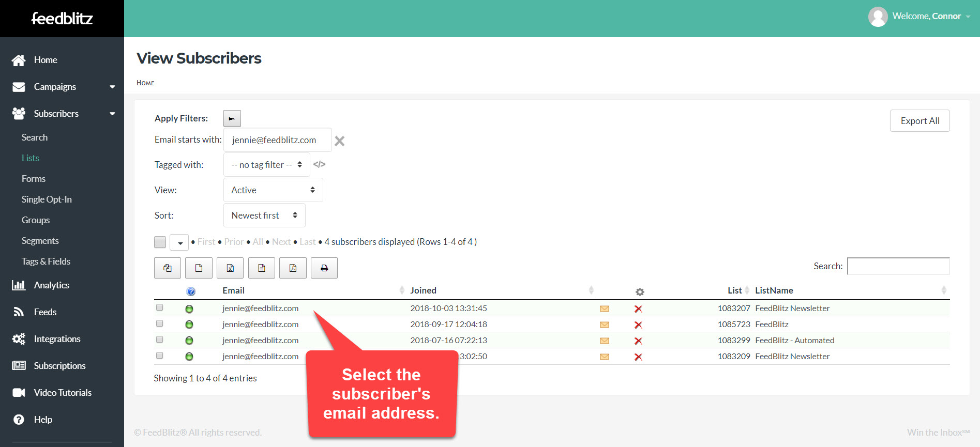The height and width of the screenshot is (447, 980).
Task: Open the Groups submenu item
Action: pos(36,220)
